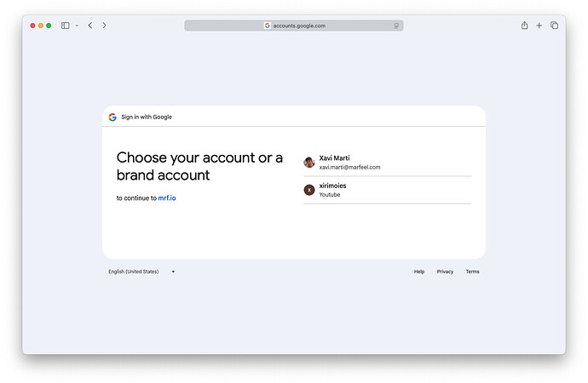Open the Terms link

coord(472,272)
